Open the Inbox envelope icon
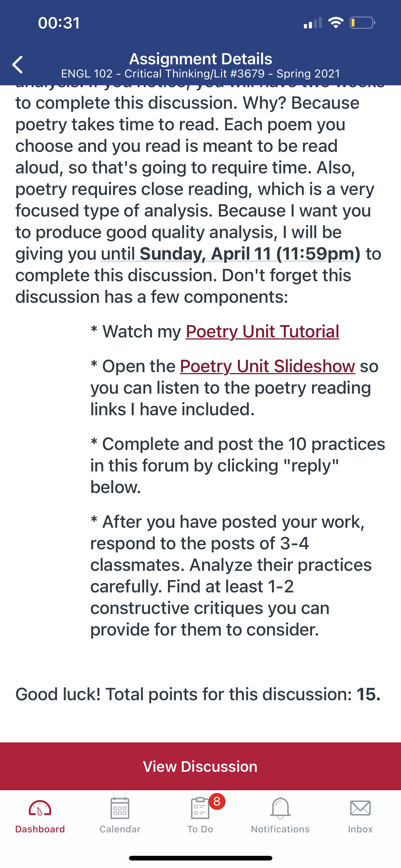 360,808
